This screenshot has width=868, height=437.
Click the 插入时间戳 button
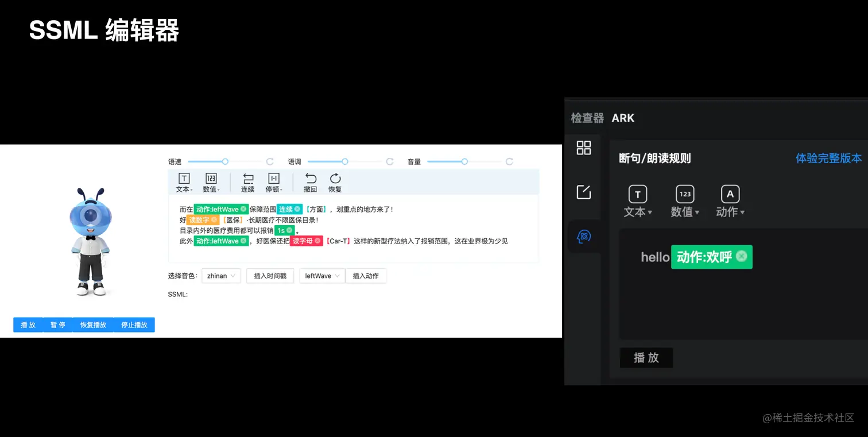(270, 276)
